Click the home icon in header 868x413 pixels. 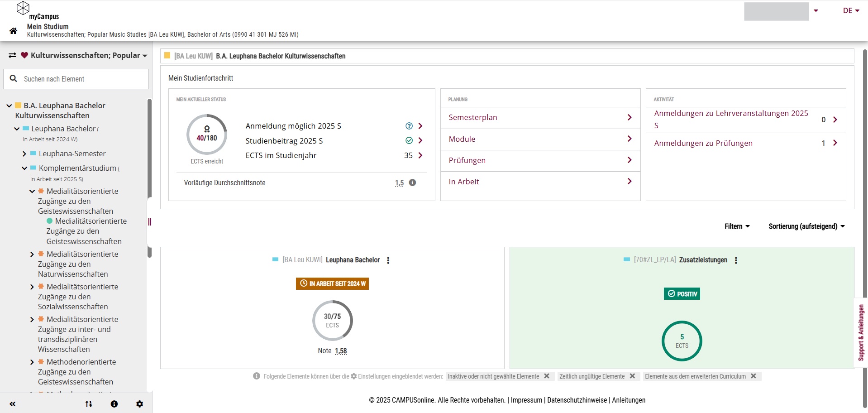click(13, 31)
